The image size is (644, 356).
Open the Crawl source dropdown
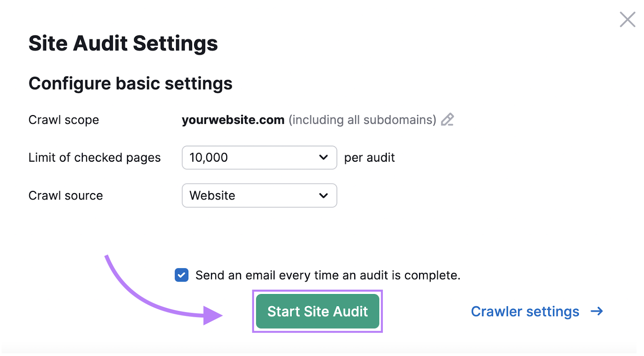pyautogui.click(x=259, y=195)
